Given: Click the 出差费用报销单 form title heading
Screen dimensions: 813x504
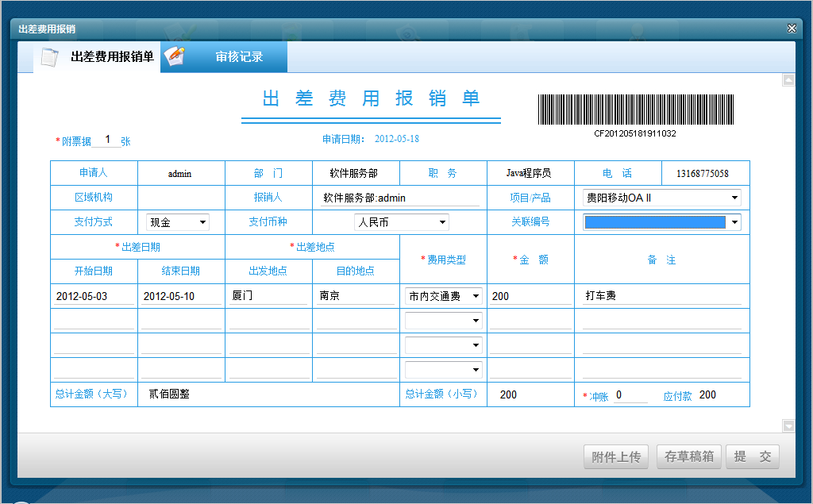Looking at the screenshot, I should (371, 98).
